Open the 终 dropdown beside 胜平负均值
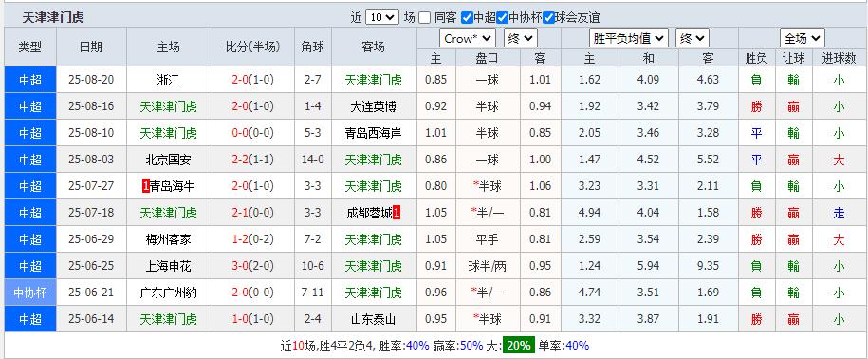The height and width of the screenshot is (359, 868). coord(693,38)
